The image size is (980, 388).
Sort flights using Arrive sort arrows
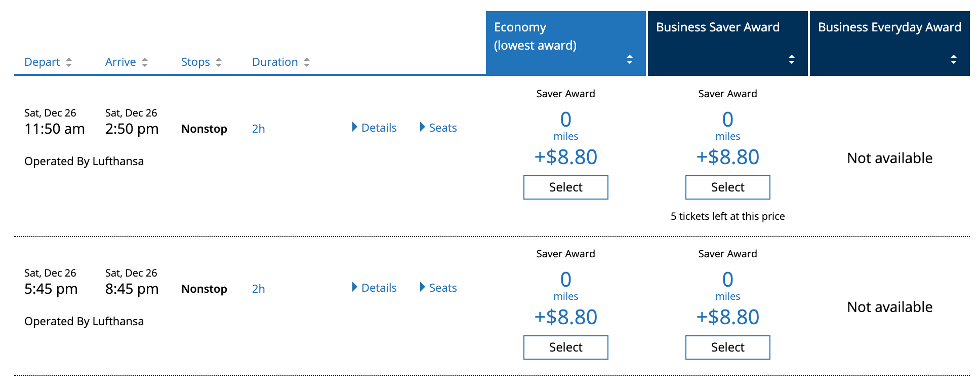[x=145, y=62]
